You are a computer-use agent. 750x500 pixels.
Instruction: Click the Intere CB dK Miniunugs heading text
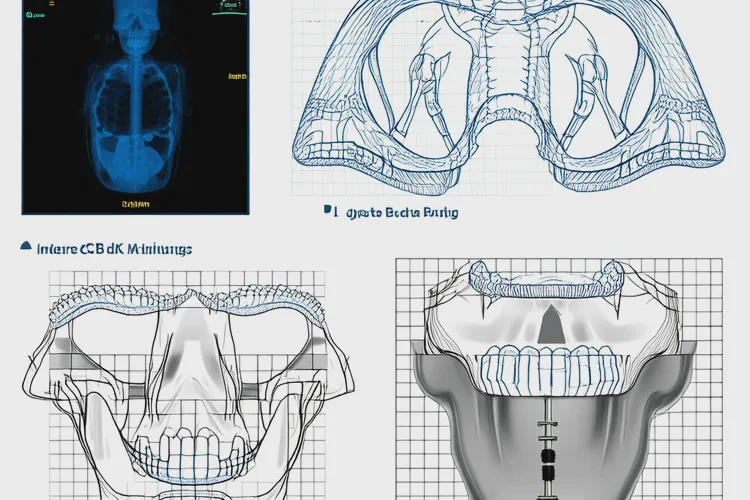[114, 247]
